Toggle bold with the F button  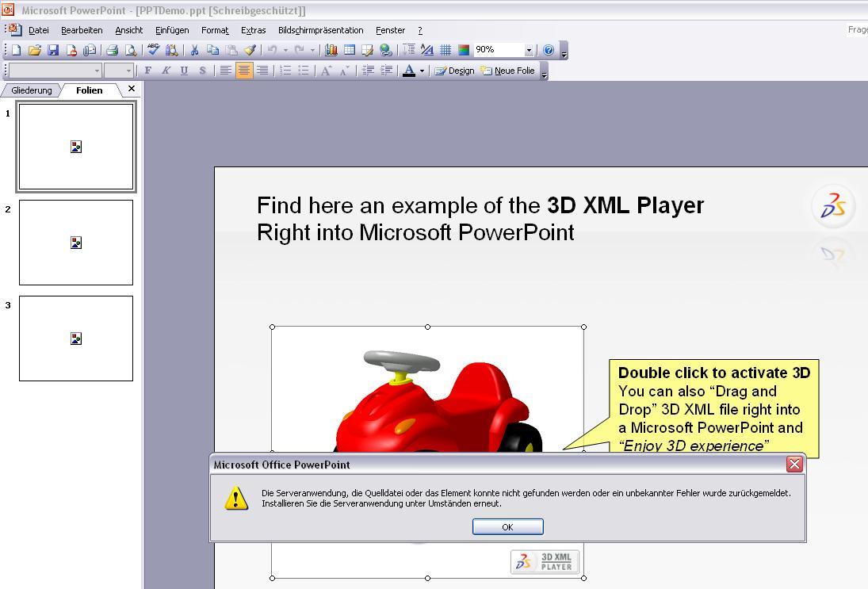pyautogui.click(x=147, y=71)
